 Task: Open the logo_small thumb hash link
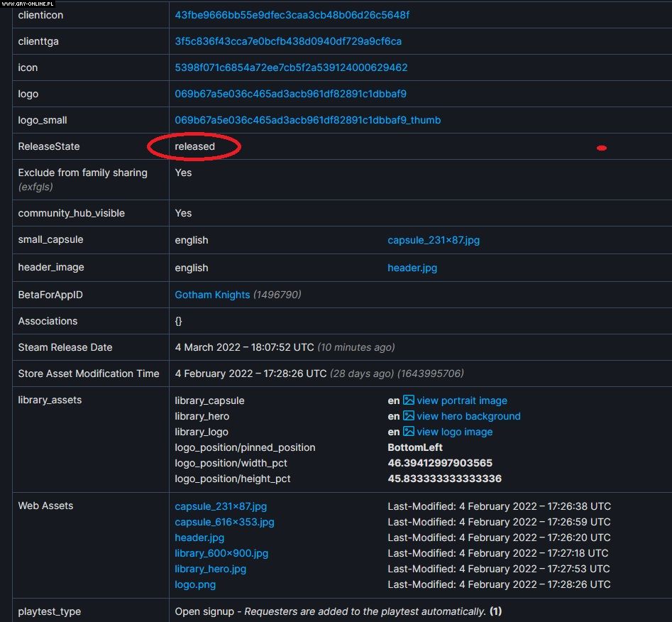pos(307,120)
